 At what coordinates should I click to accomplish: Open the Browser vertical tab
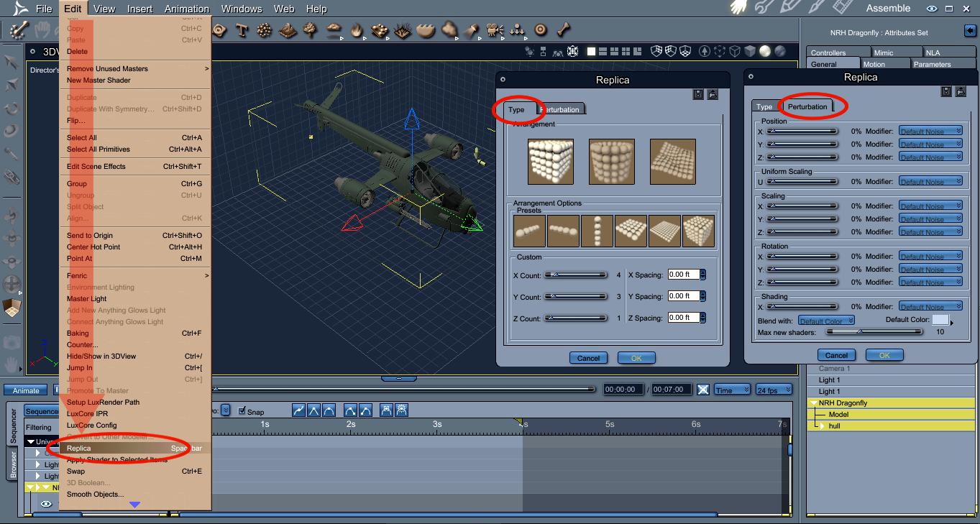[13, 464]
